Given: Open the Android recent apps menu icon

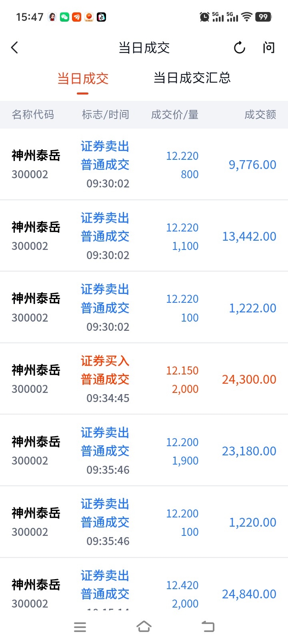Looking at the screenshot, I should [80, 627].
